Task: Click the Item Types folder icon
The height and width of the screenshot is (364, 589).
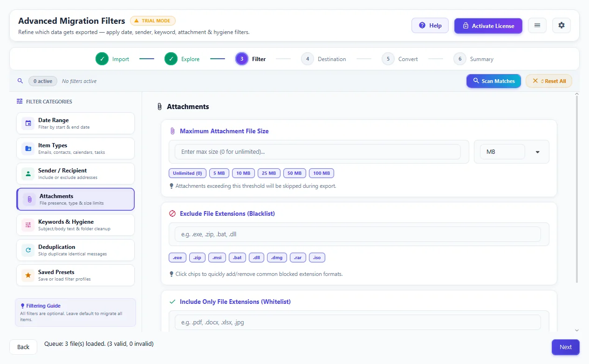Action: (28, 149)
